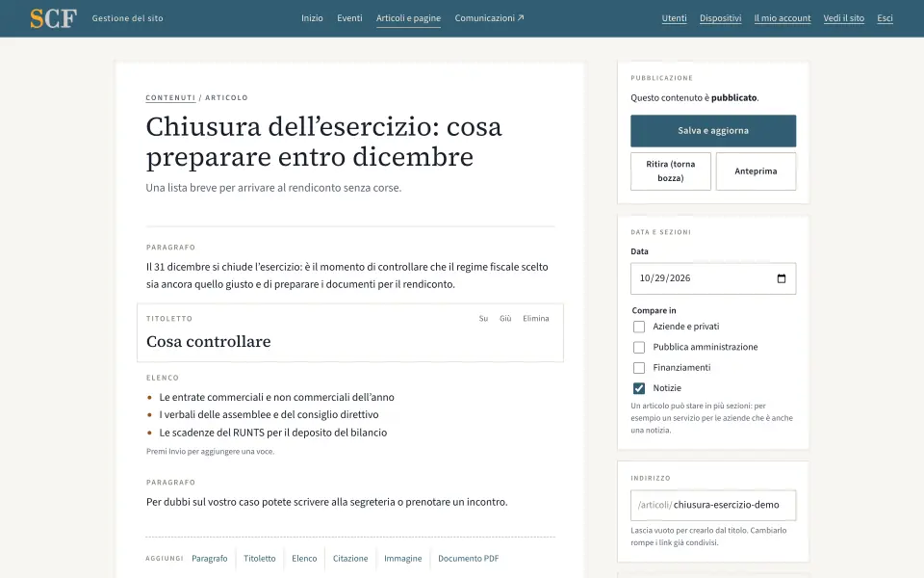The width and height of the screenshot is (924, 578).
Task: Uncheck the Notizie checkbox
Action: 639,388
